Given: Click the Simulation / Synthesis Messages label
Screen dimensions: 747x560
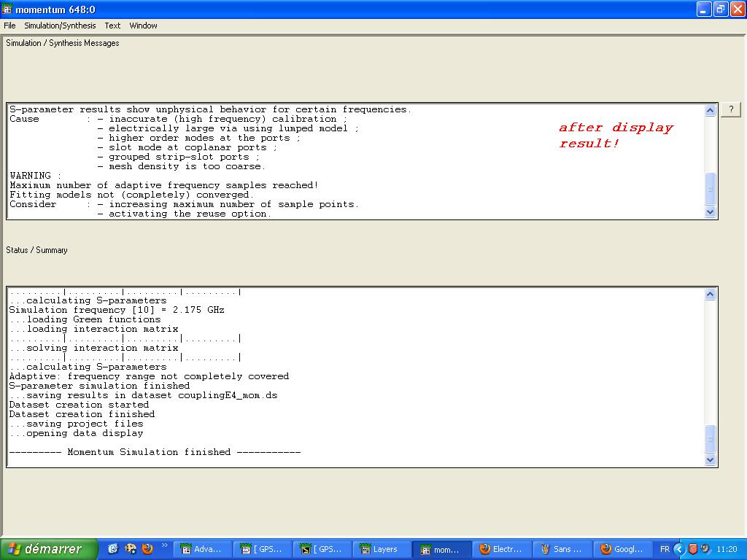Looking at the screenshot, I should [63, 43].
